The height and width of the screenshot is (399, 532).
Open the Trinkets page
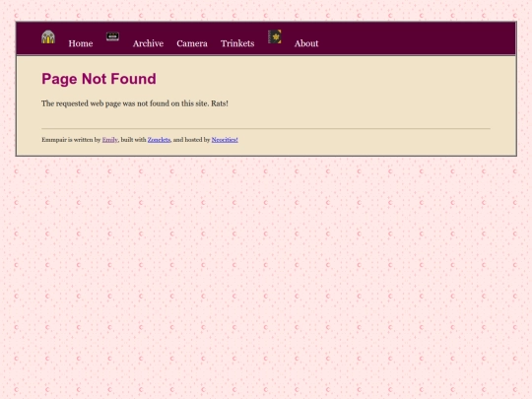tap(237, 43)
